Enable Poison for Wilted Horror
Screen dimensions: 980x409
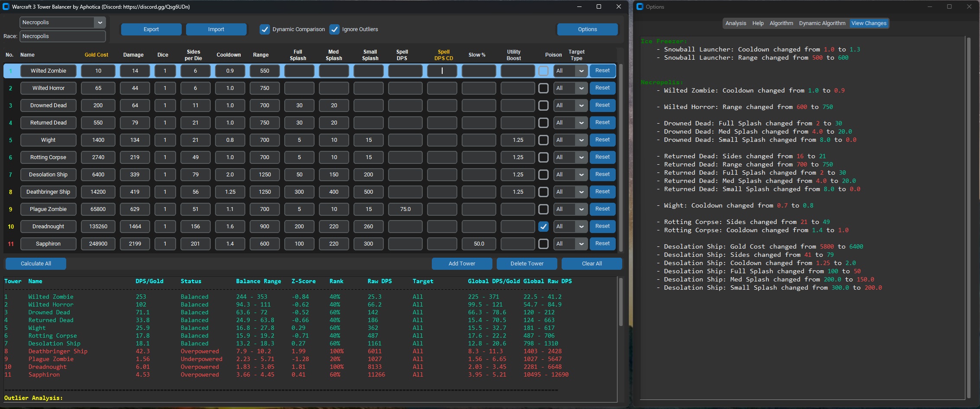pyautogui.click(x=543, y=88)
